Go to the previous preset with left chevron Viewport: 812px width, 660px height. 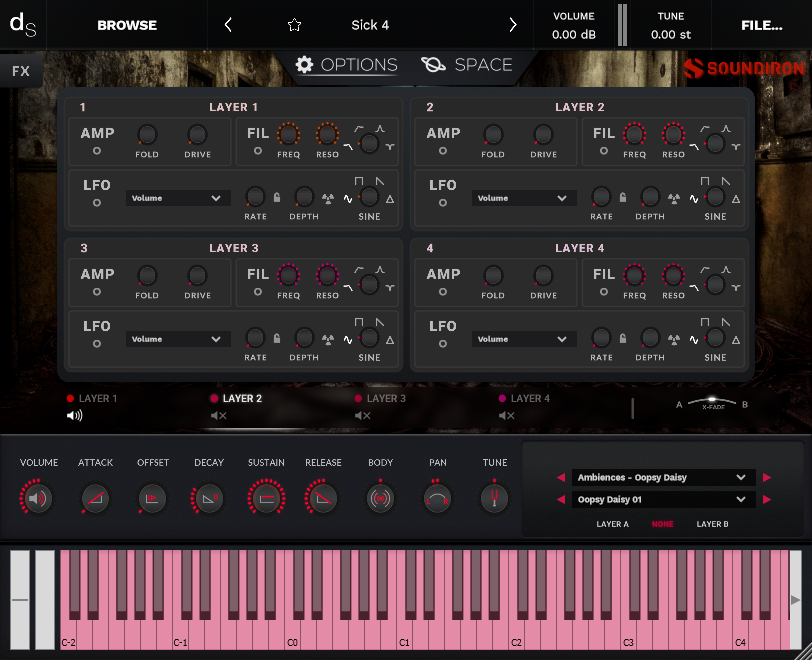pyautogui.click(x=228, y=25)
